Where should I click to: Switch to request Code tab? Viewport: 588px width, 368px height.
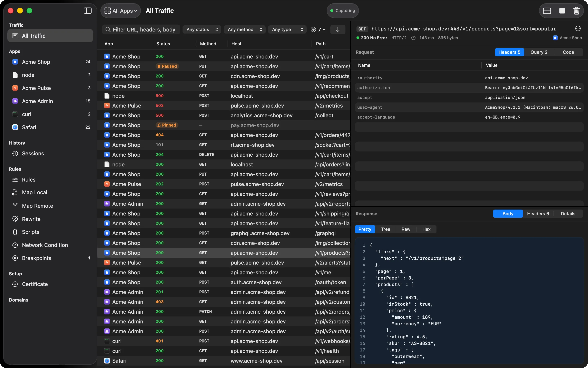(x=568, y=52)
